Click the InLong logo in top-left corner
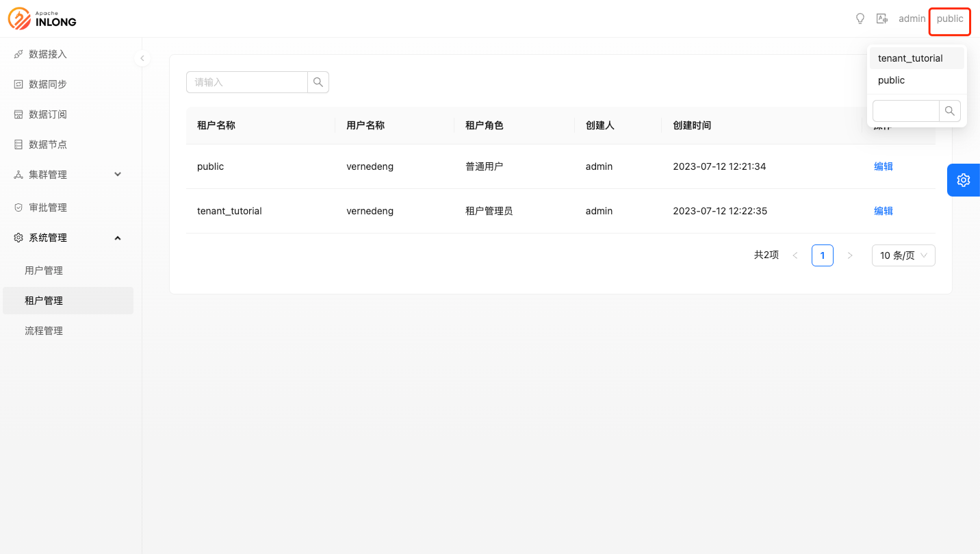The image size is (980, 554). coord(42,18)
